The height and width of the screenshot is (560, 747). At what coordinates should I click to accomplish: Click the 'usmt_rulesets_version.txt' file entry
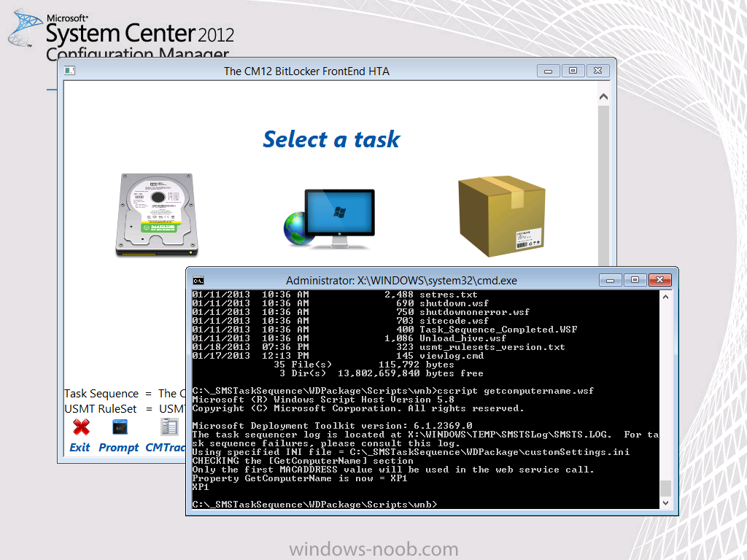pos(492,347)
